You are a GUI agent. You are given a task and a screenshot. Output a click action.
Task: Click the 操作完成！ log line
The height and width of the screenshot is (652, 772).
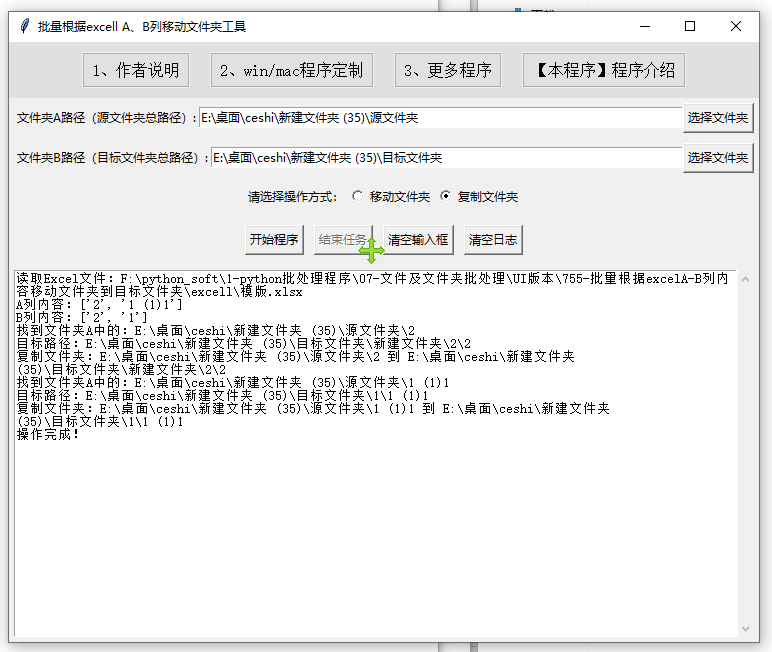[x=48, y=435]
